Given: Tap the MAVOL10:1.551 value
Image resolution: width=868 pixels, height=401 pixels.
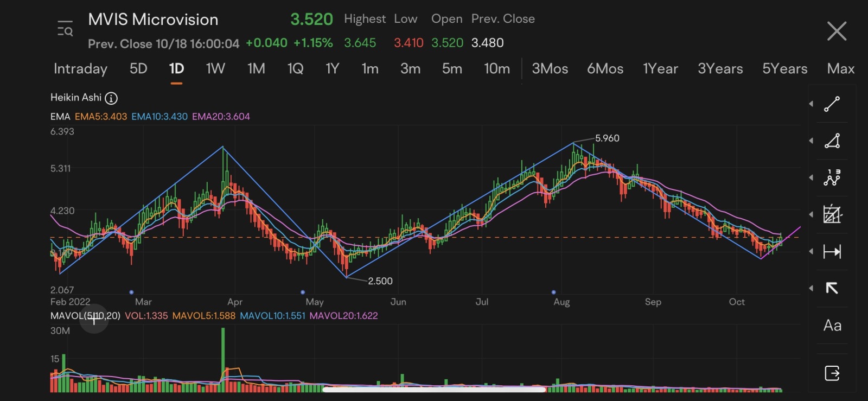Looking at the screenshot, I should point(273,316).
